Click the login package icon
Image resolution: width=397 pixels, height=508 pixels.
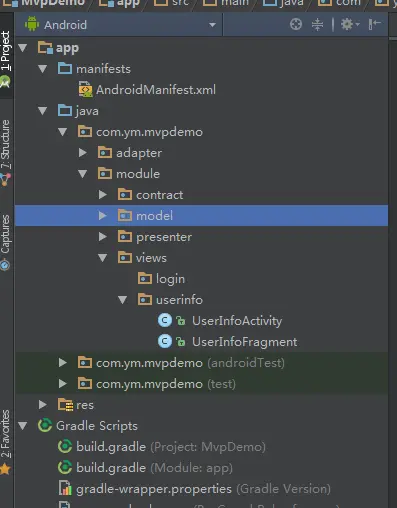coord(145,278)
